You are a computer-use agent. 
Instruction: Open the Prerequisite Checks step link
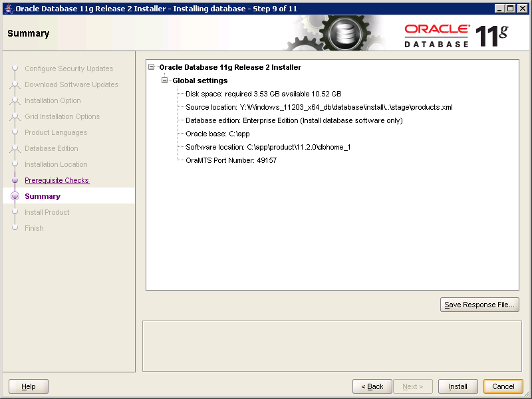coord(57,180)
